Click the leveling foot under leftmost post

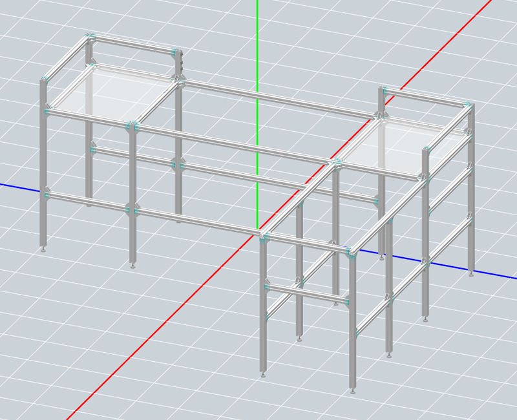coord(43,248)
